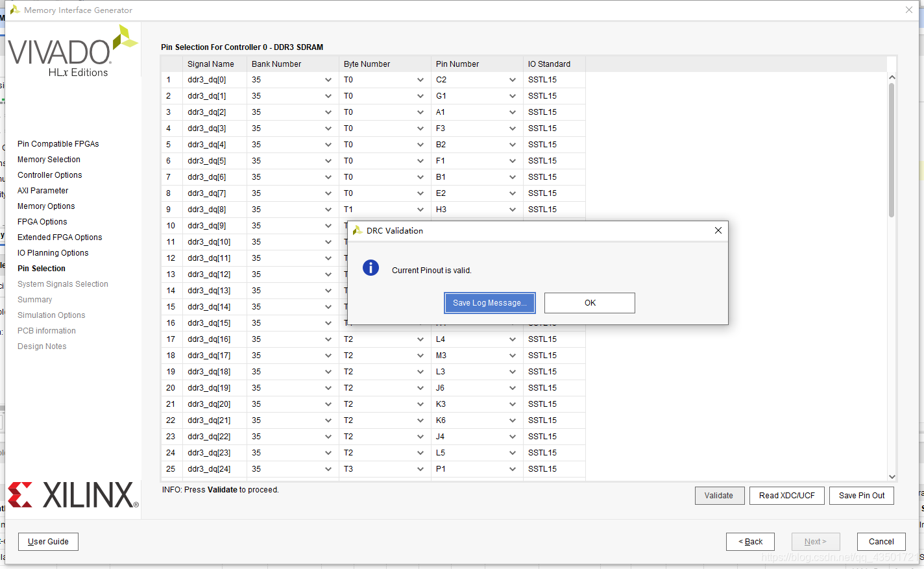Viewport: 924px width, 569px height.
Task: Select the FPGA Options sidebar item
Action: click(42, 222)
